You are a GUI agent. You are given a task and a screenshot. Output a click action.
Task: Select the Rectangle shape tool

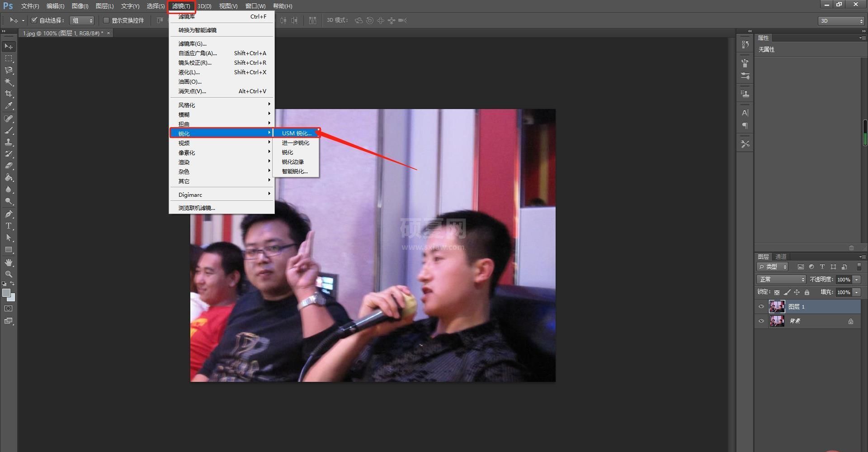click(x=9, y=249)
